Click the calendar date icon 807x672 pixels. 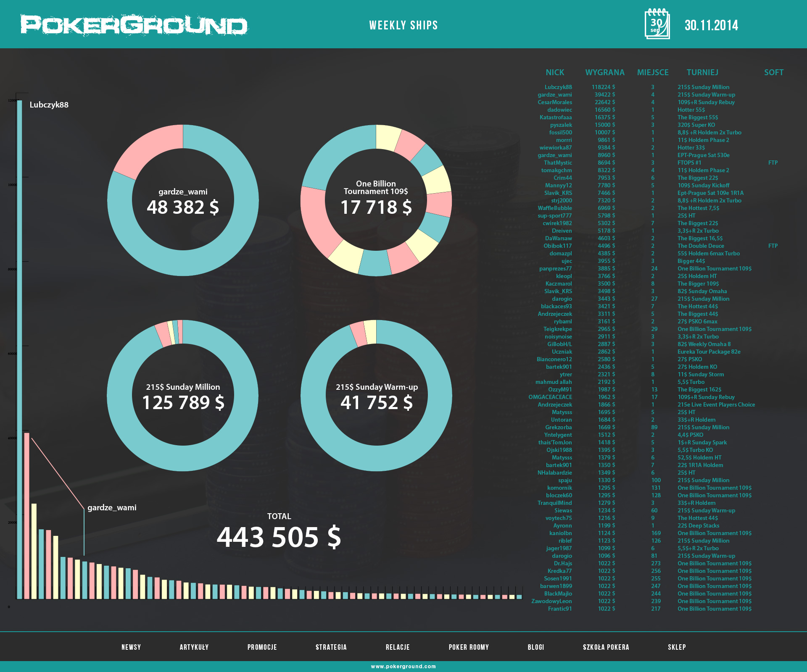[657, 24]
